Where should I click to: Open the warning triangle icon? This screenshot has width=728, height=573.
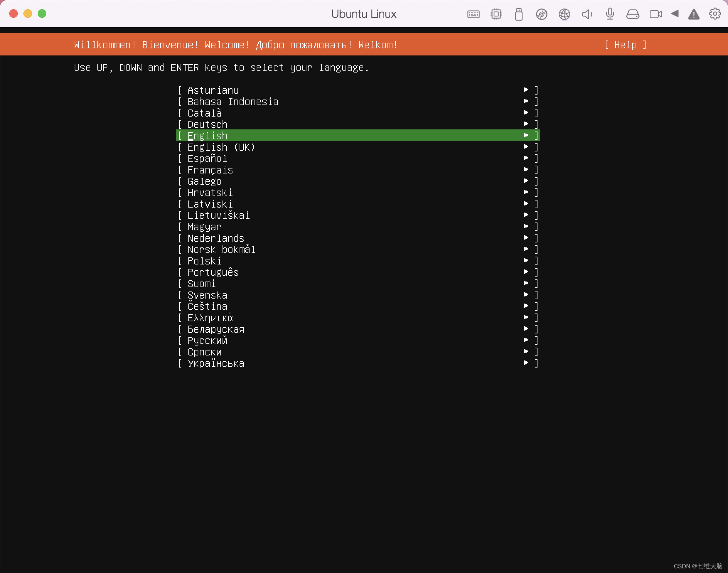(x=694, y=14)
